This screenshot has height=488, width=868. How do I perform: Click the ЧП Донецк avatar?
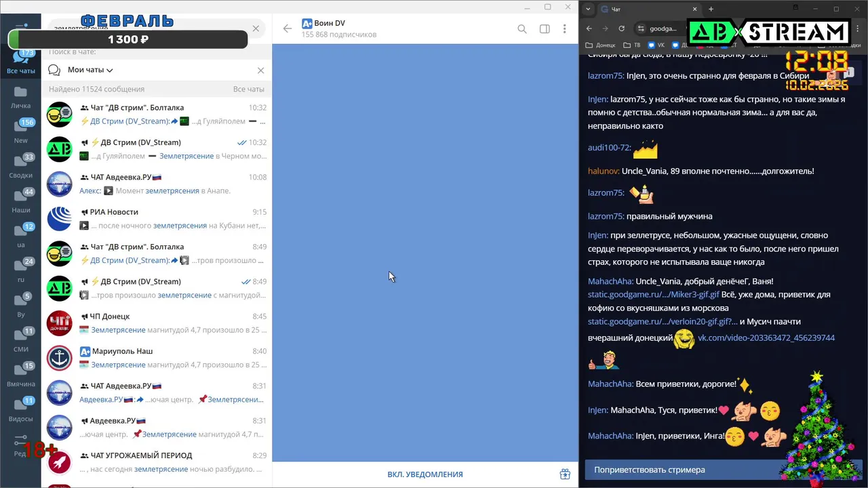(60, 323)
